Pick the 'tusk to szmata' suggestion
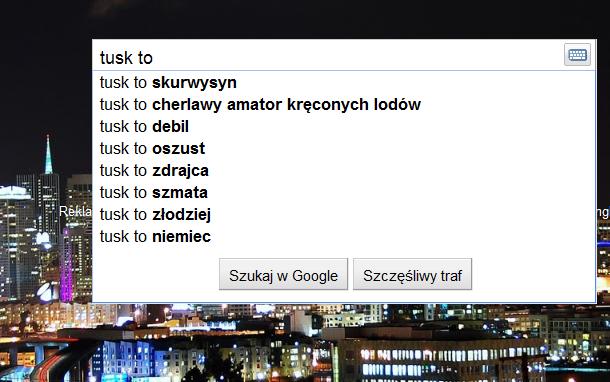Image resolution: width=610 pixels, height=382 pixels. (x=344, y=193)
